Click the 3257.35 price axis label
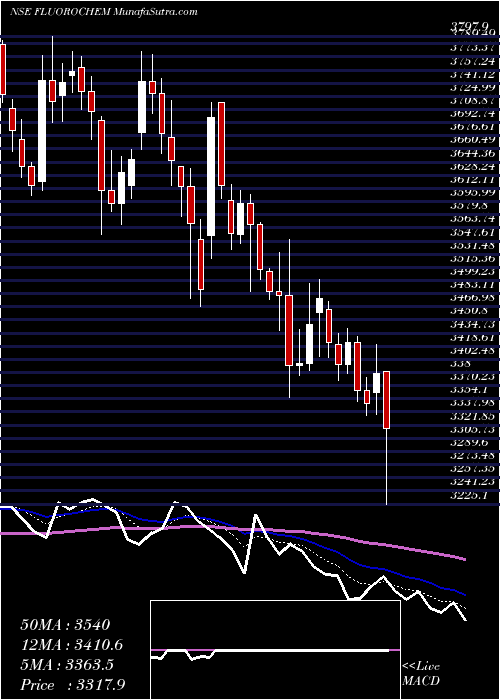500x700 pixels. (x=475, y=468)
